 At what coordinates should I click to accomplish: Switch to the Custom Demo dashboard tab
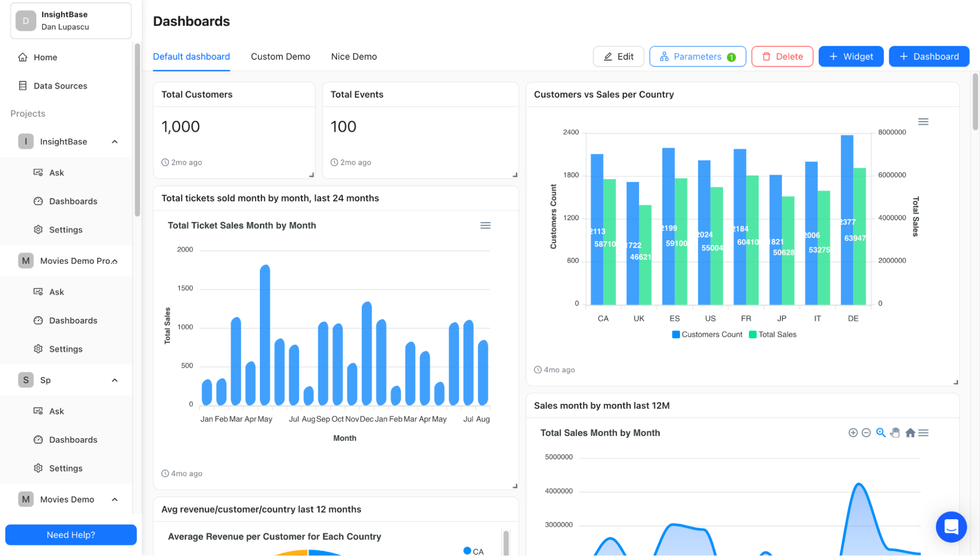[x=280, y=56]
